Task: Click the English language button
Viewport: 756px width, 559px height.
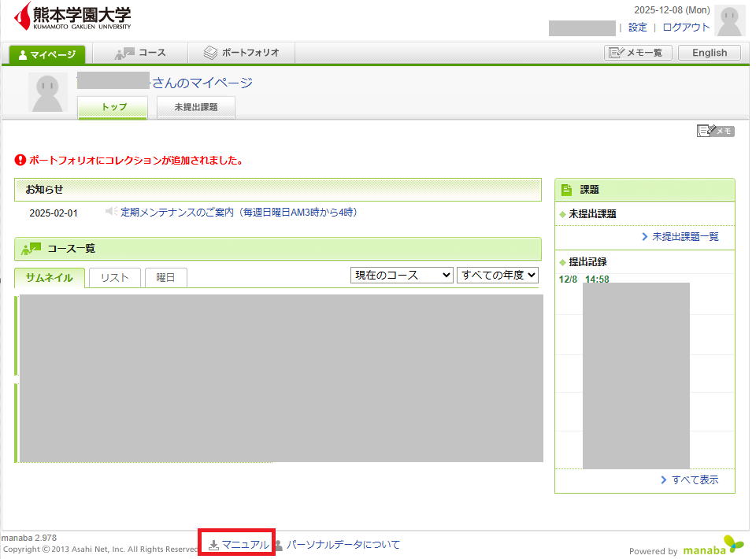Action: (x=709, y=53)
